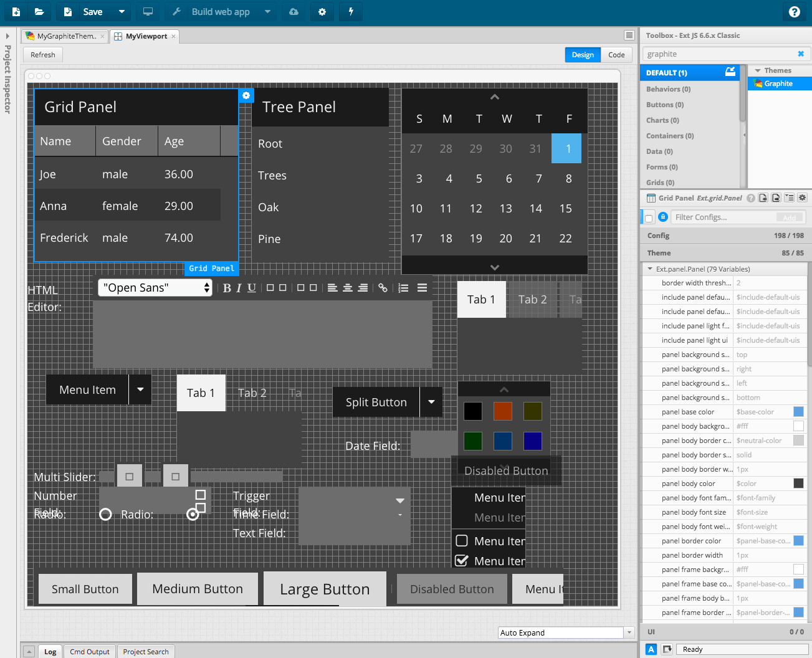The height and width of the screenshot is (658, 812).
Task: Open the Menu Item button dropdown arrow
Action: [x=140, y=390]
